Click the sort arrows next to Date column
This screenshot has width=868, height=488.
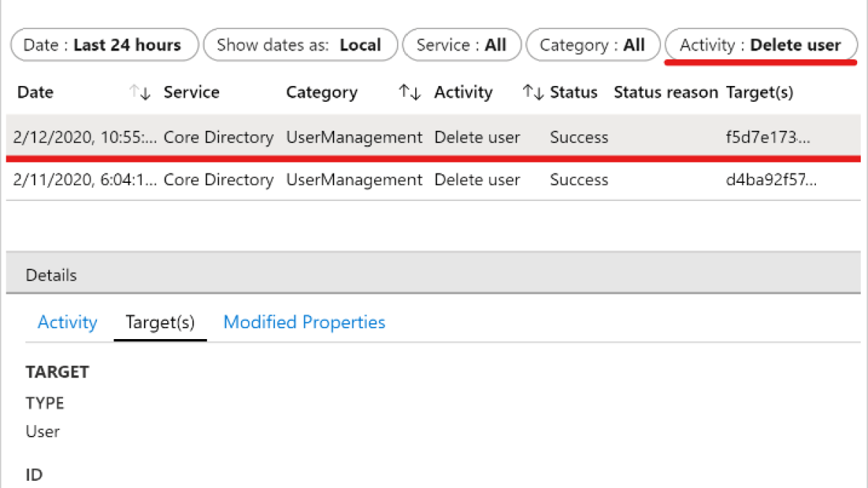[140, 93]
